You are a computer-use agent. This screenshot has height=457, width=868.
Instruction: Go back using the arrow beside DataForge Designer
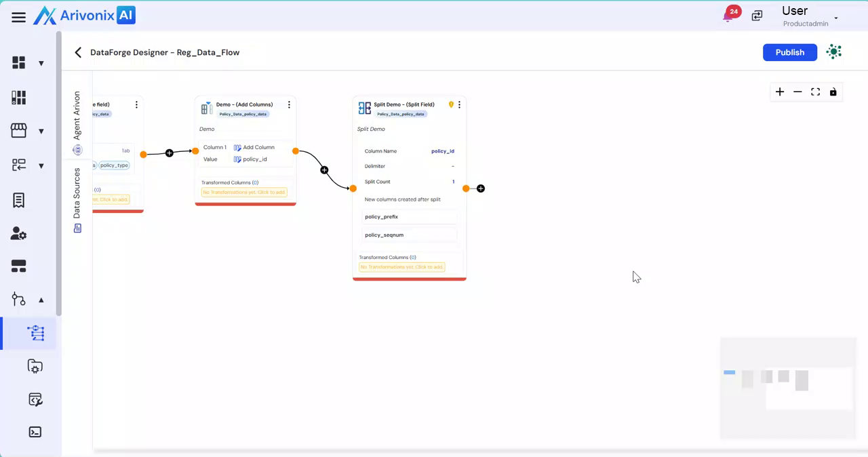tap(78, 52)
